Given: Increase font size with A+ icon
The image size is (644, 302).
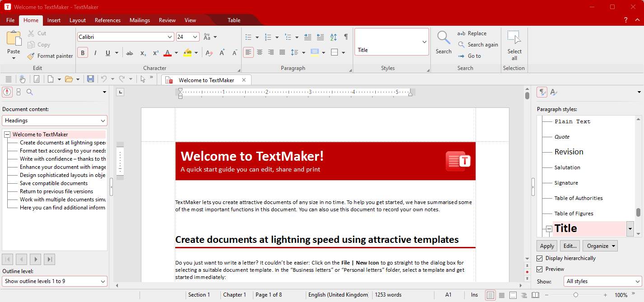Looking at the screenshot, I should 222,53.
